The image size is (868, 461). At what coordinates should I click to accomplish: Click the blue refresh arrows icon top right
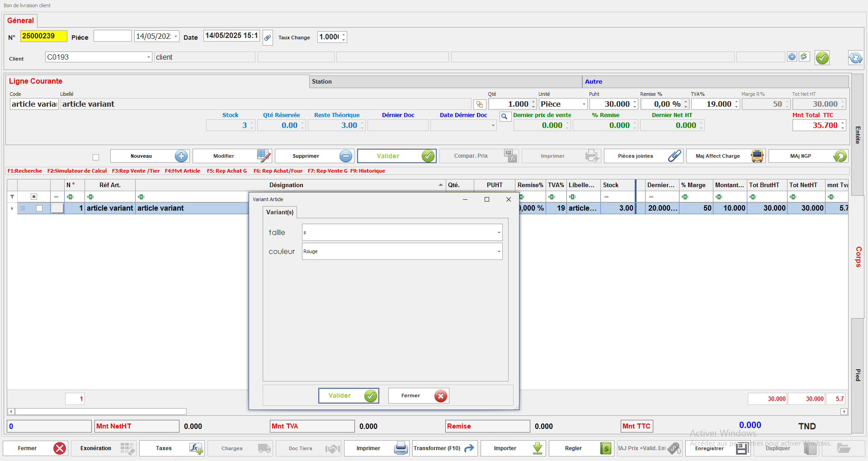855,57
